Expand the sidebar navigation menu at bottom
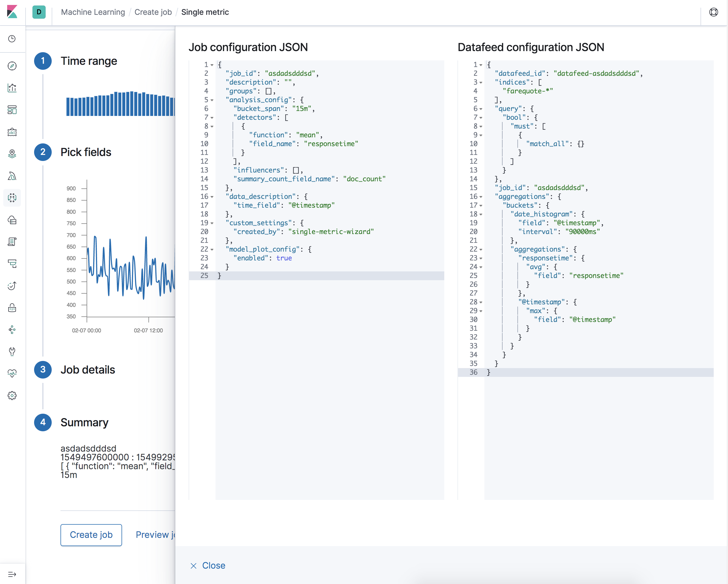 pos(12,574)
